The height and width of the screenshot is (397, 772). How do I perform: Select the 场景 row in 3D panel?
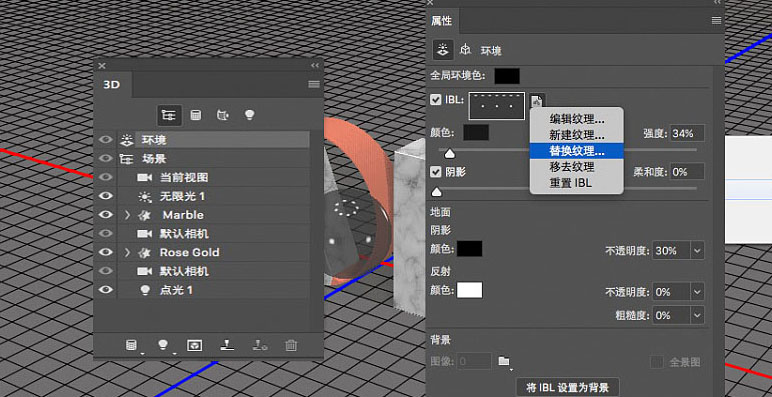[x=213, y=159]
